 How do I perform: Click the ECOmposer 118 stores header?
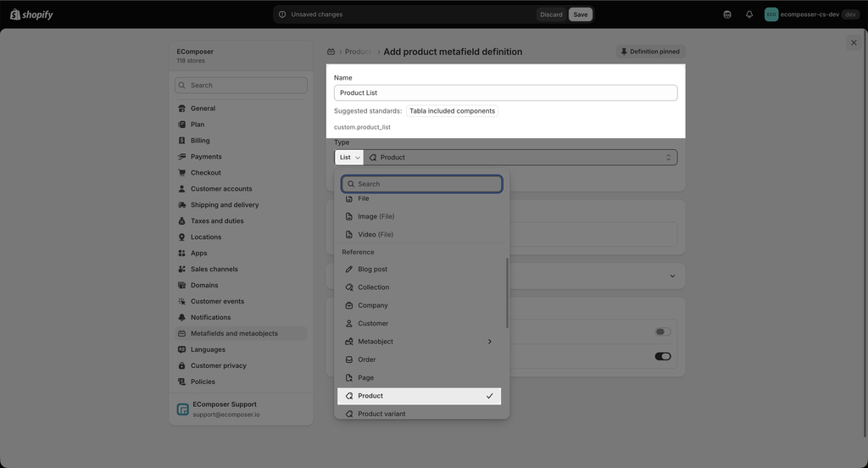[x=241, y=56]
